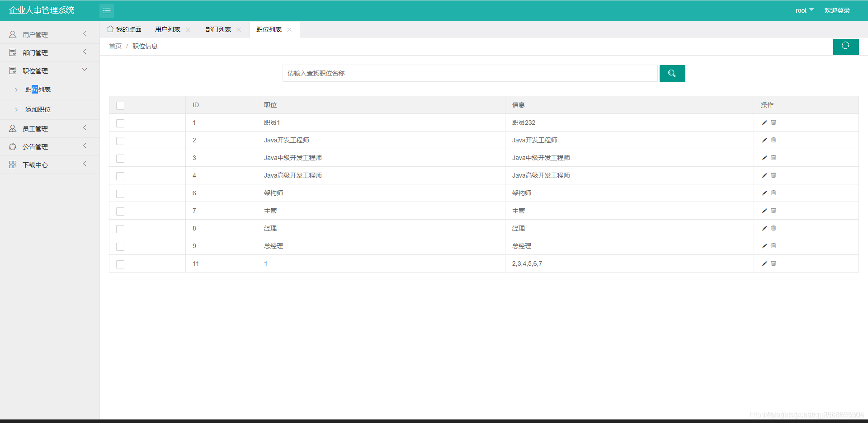Edit the 职员1 row with pencil icon
868x423 pixels.
[764, 122]
